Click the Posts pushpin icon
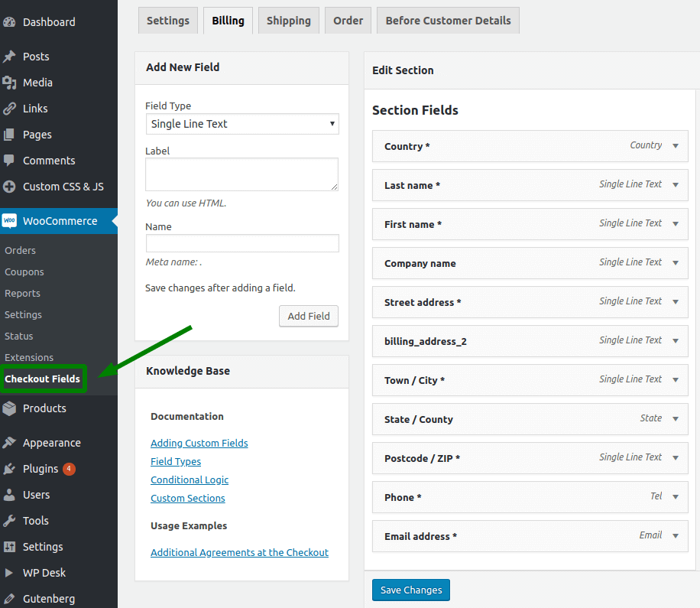This screenshot has width=700, height=608. click(x=9, y=57)
